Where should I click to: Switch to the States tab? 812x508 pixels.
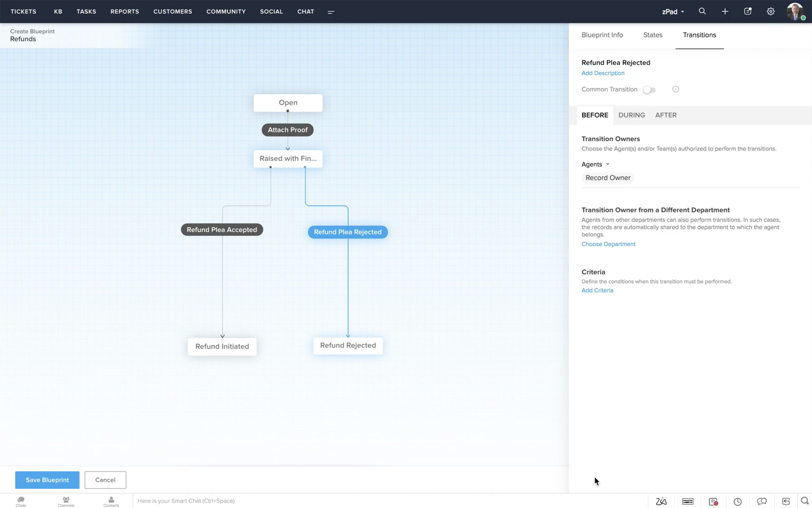click(652, 35)
